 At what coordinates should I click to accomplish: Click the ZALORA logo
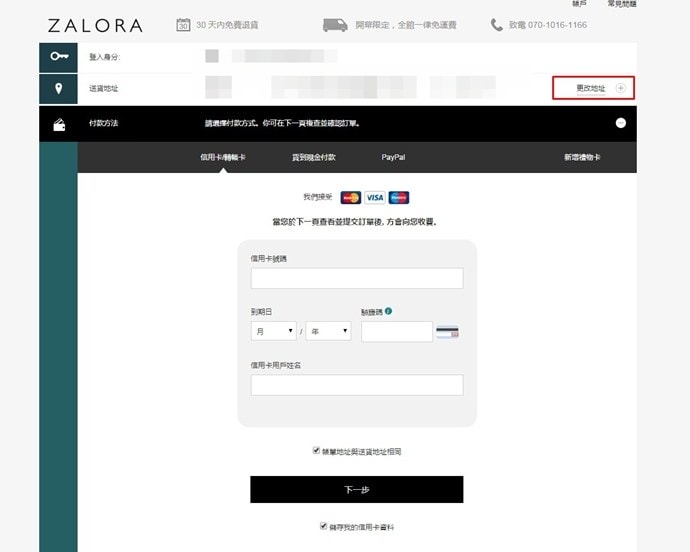95,25
